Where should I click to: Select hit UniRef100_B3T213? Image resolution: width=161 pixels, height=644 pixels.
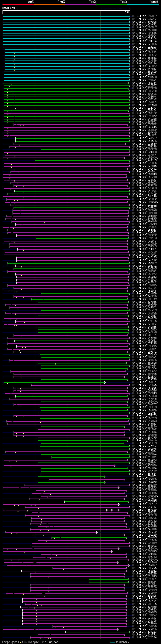pyautogui.click(x=144, y=632)
